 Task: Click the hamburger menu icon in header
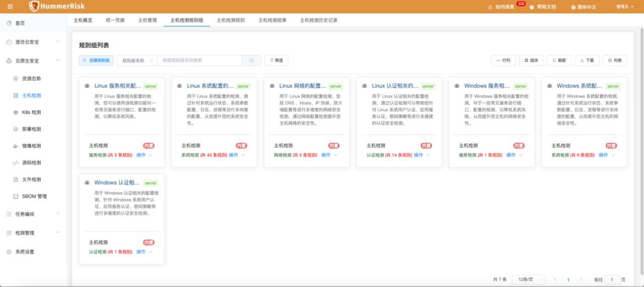point(10,7)
